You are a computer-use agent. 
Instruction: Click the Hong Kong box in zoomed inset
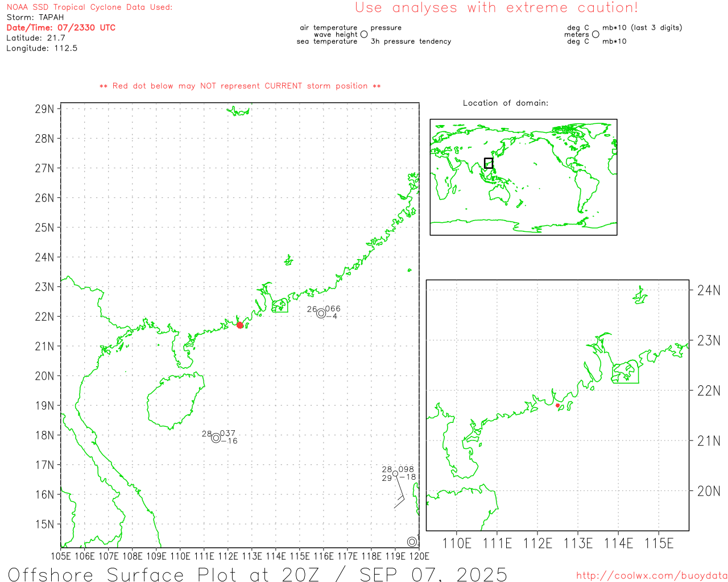(x=626, y=372)
